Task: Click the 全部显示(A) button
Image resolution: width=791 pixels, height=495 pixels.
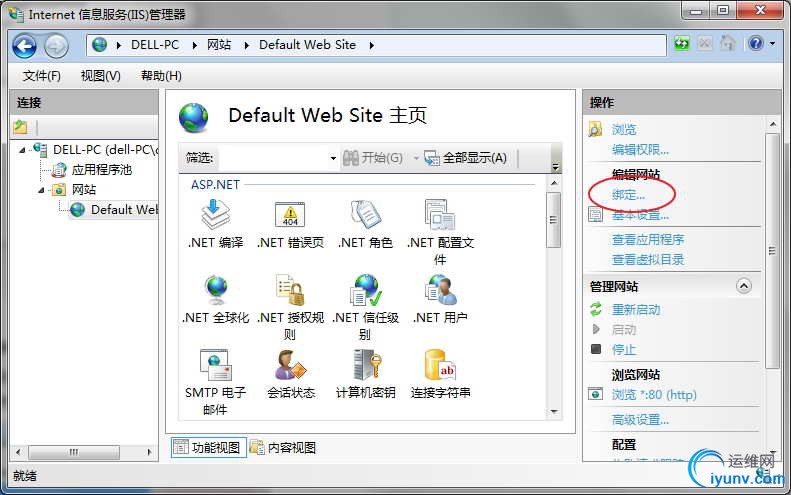Action: [x=465, y=158]
